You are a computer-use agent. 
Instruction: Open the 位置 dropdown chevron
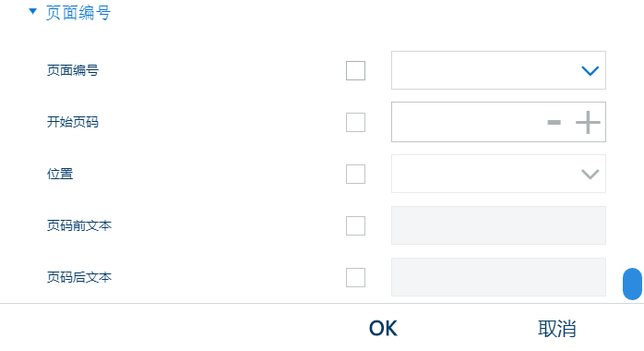pos(590,175)
